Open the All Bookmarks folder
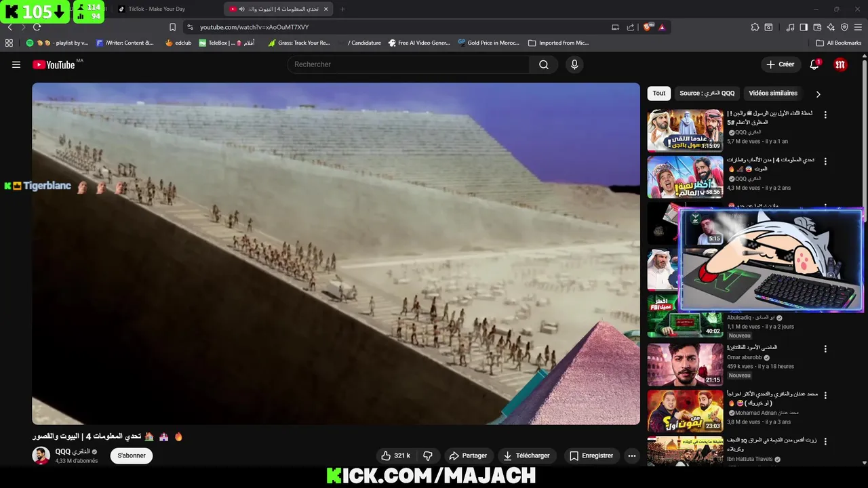868x488 pixels. (x=839, y=43)
